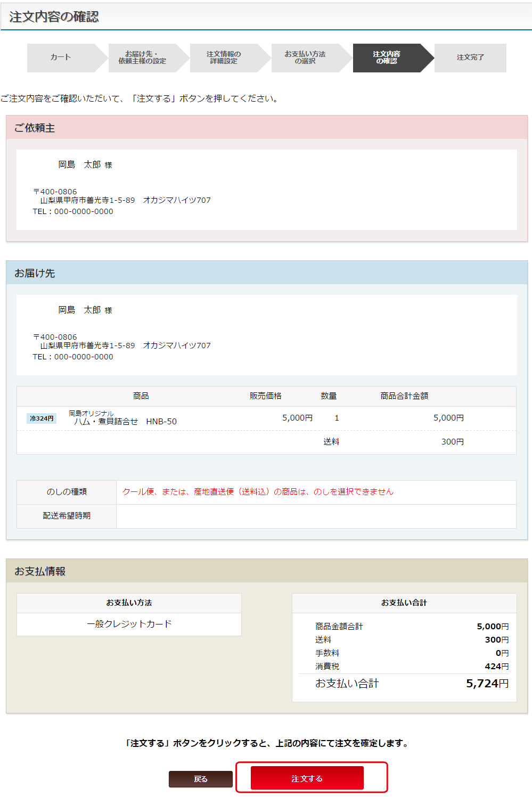This screenshot has height=797, width=532.
Task: Click the 一般クレジットカード payment method text
Action: [129, 624]
